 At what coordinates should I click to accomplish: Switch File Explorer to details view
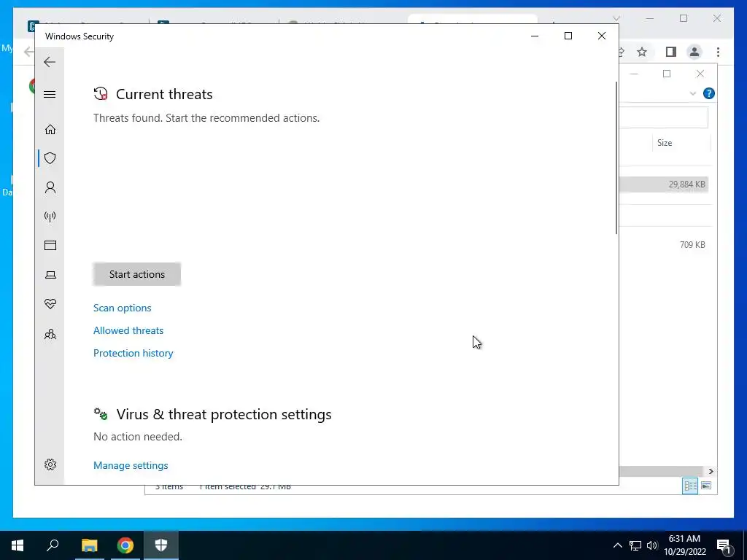[690, 486]
